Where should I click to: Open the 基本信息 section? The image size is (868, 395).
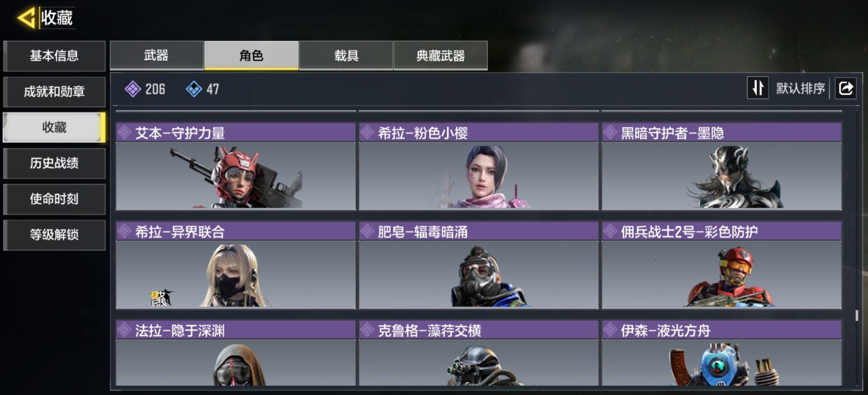(54, 56)
